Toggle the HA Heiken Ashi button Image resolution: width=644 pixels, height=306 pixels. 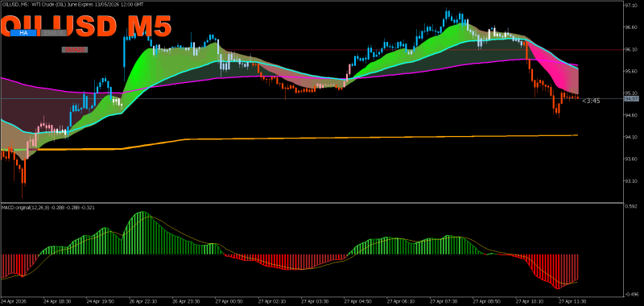(x=23, y=33)
